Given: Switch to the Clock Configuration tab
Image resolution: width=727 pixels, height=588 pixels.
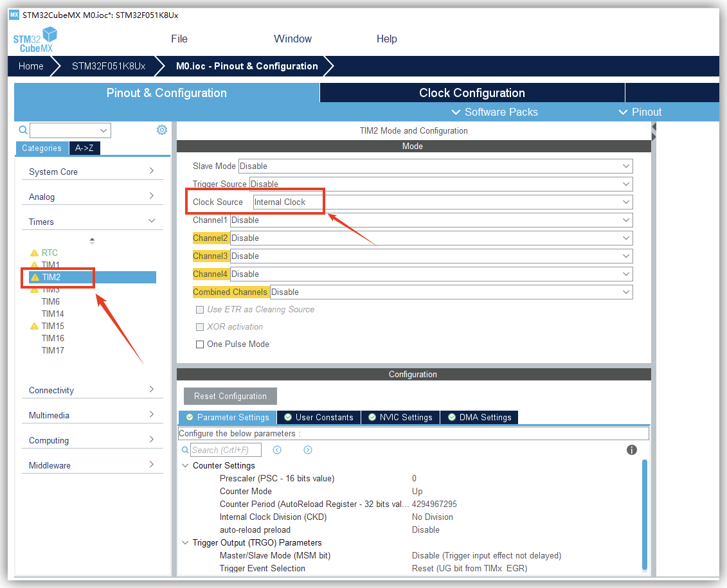Looking at the screenshot, I should pos(472,93).
